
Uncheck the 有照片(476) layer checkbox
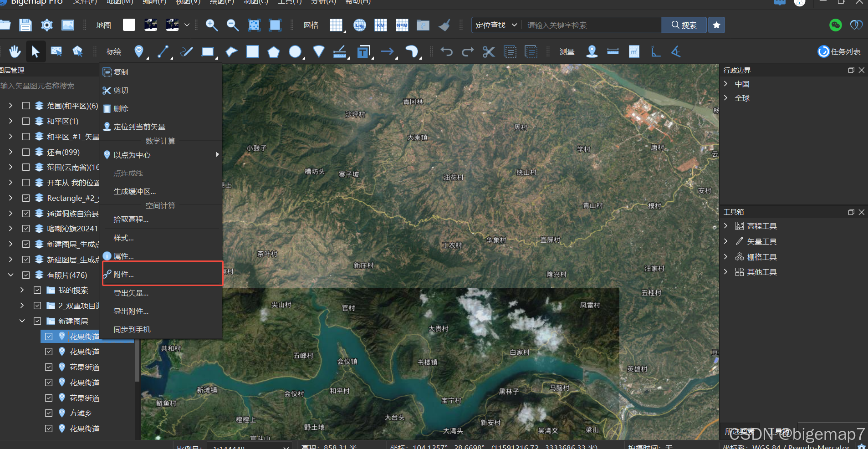[x=26, y=275]
